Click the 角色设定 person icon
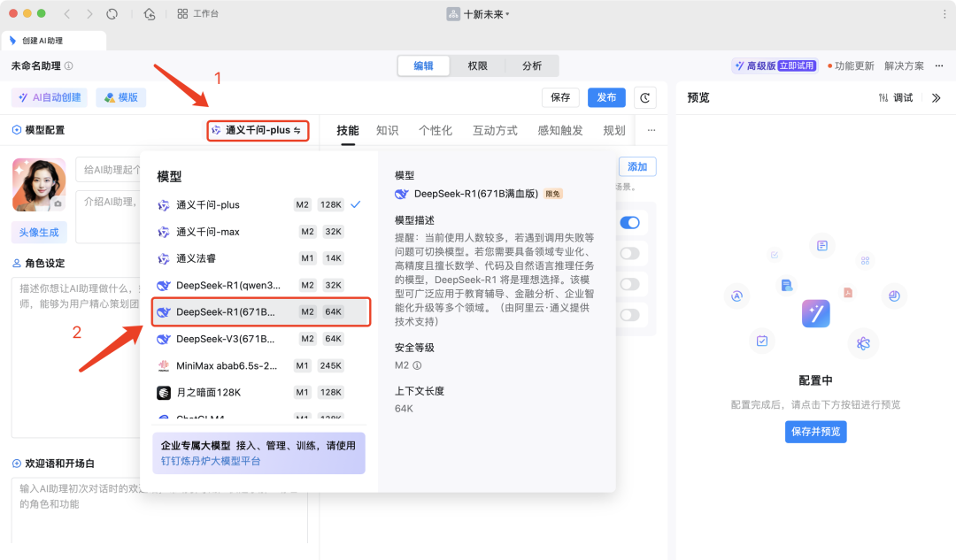956x560 pixels. pyautogui.click(x=17, y=264)
